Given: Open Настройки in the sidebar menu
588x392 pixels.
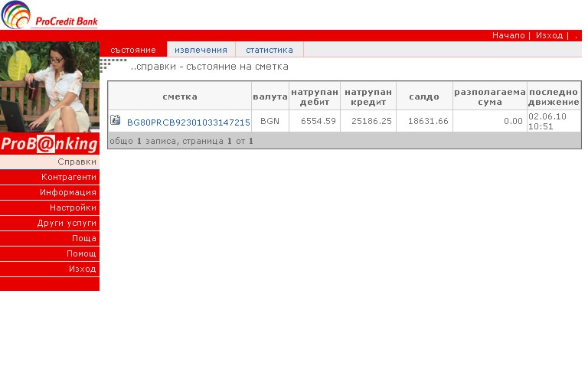Looking at the screenshot, I should (50, 207).
